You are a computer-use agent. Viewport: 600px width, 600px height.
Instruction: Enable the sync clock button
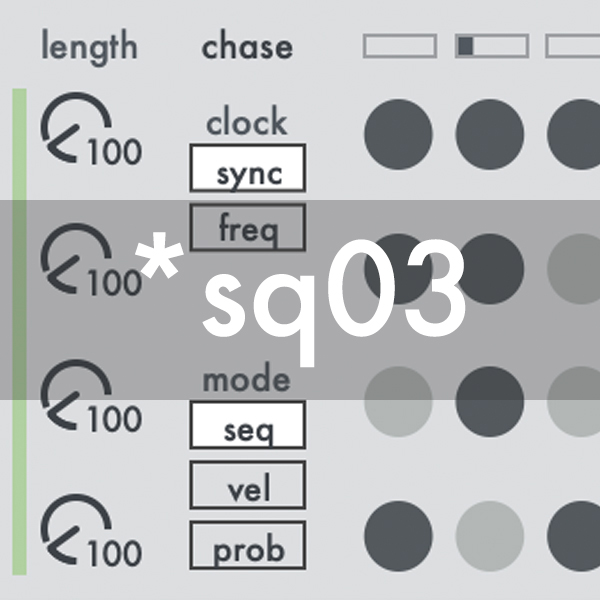pyautogui.click(x=248, y=168)
